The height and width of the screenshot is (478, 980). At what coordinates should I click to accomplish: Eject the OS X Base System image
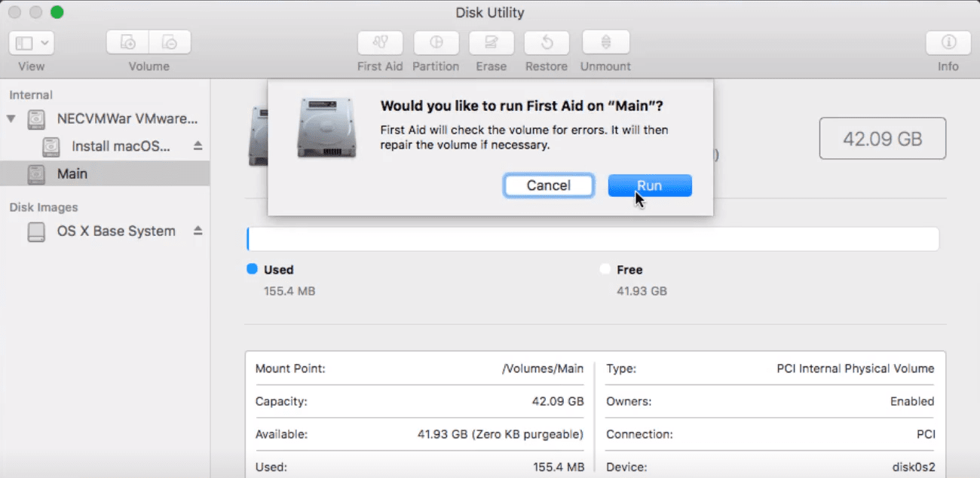tap(198, 231)
